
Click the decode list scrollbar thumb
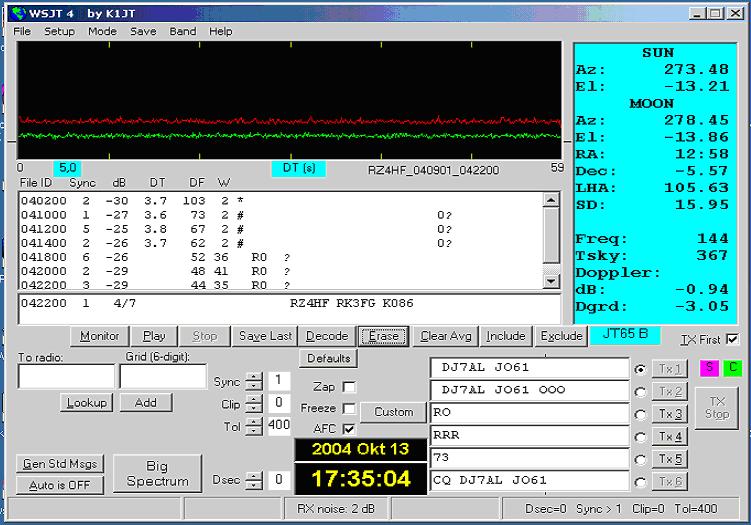click(x=551, y=235)
